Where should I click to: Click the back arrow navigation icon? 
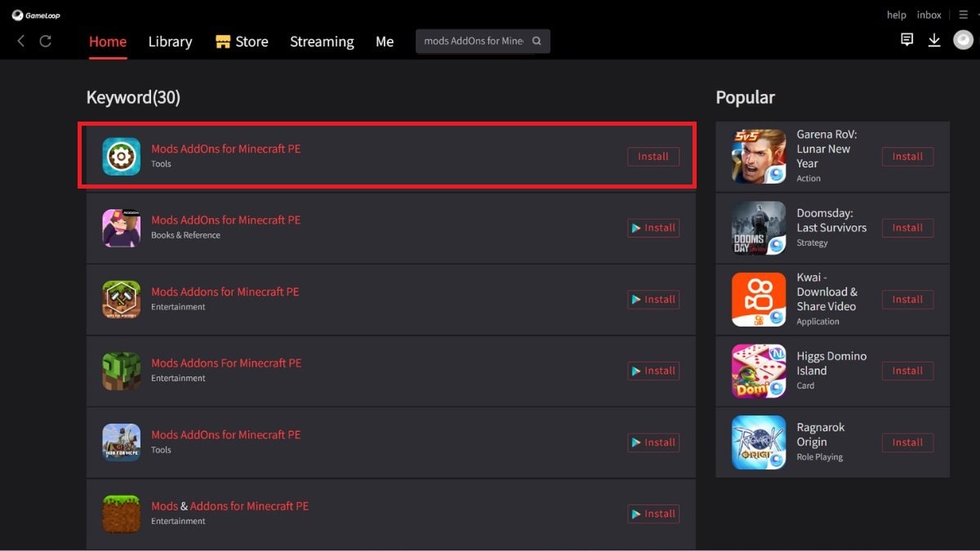point(21,41)
